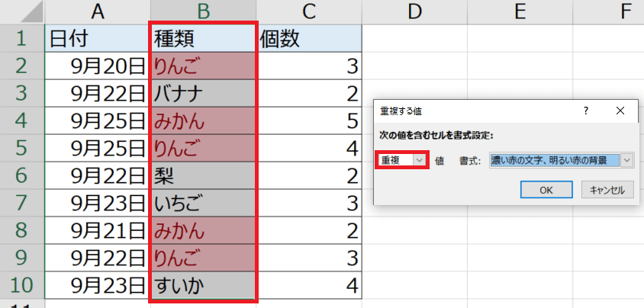
Task: Click row 10 header
Action: point(21,287)
